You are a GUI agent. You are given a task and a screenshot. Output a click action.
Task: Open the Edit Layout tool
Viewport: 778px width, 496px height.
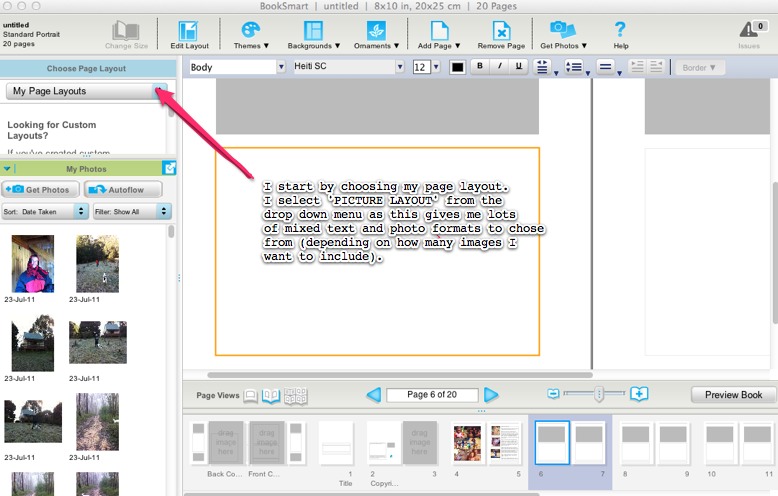point(189,35)
